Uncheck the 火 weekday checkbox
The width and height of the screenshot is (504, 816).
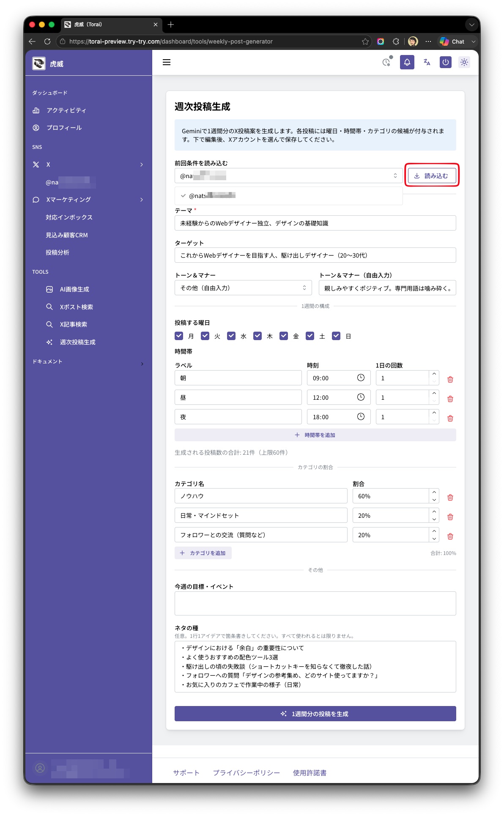point(205,336)
